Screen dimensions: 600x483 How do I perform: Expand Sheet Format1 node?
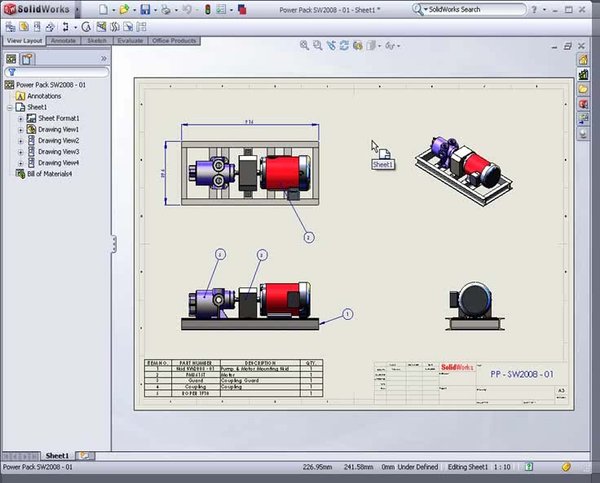point(21,119)
